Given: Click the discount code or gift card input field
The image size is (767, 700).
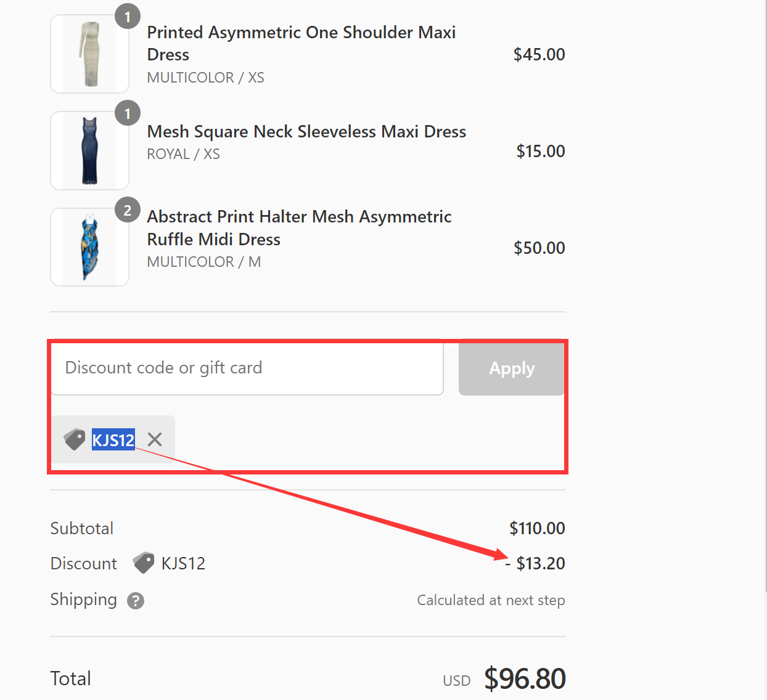Looking at the screenshot, I should 247,368.
